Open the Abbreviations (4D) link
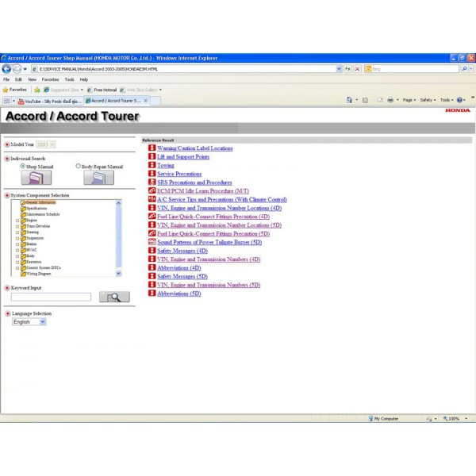 point(179,268)
